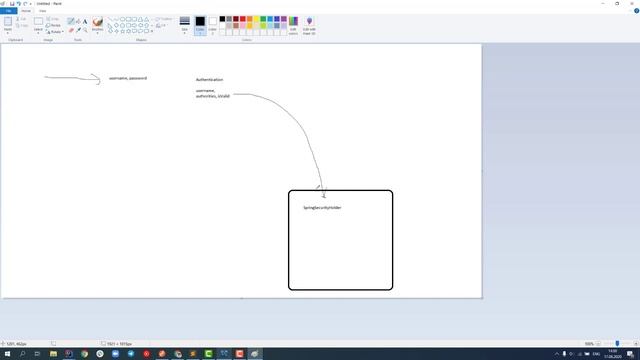This screenshot has height=360, width=640.
Task: Show hidden system tray icons
Action: click(556, 354)
